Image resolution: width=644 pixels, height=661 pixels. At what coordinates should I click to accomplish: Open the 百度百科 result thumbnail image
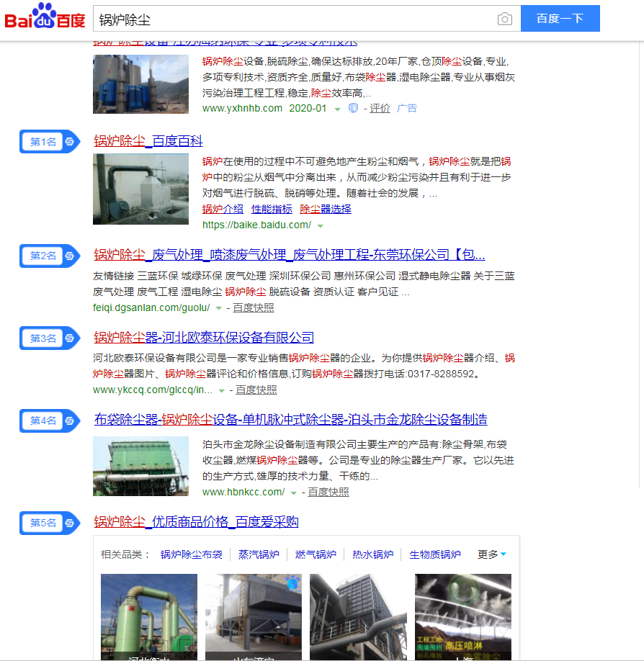coord(141,189)
